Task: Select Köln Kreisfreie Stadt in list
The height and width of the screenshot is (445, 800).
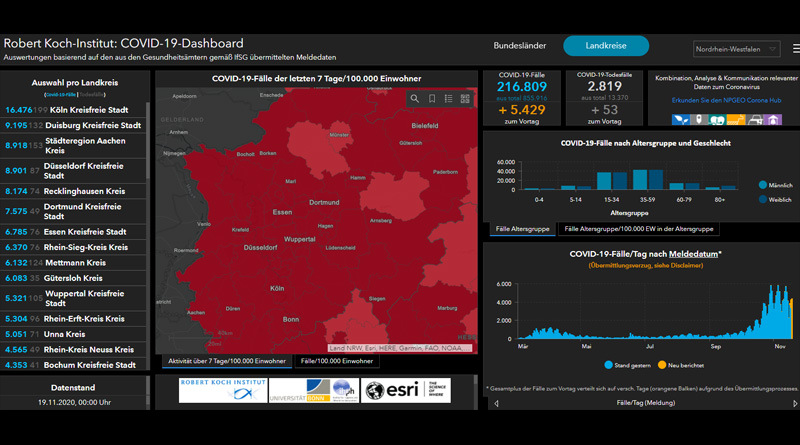Action: (73, 110)
